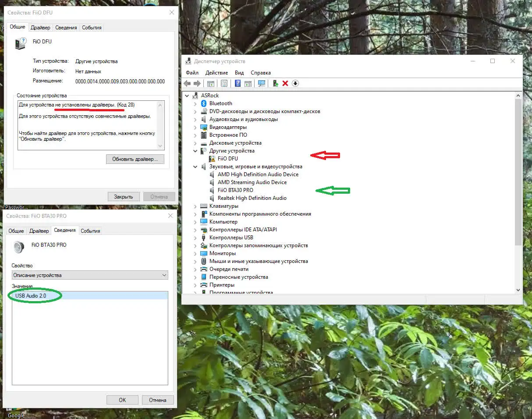Toggle the console tree pane toolbar icon
Viewport: 532px width, 419px height.
point(210,83)
